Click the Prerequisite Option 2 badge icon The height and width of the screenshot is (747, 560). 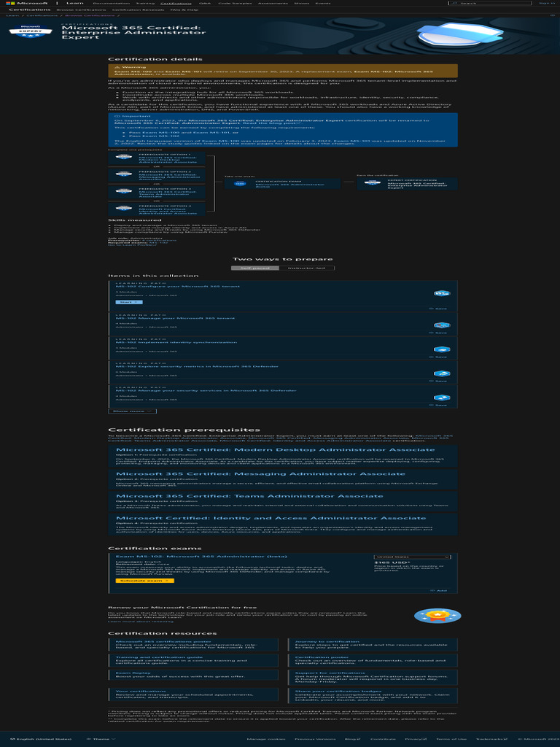124,174
